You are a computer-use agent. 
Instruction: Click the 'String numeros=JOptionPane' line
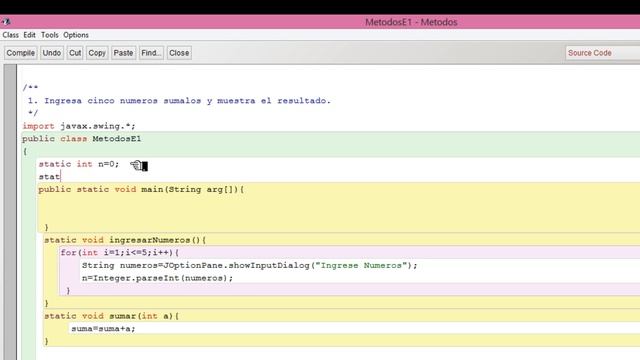(249, 265)
